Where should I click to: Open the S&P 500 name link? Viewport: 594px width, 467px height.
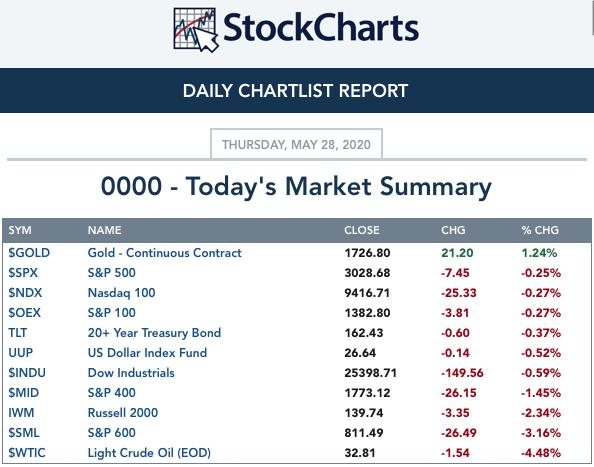pos(111,273)
